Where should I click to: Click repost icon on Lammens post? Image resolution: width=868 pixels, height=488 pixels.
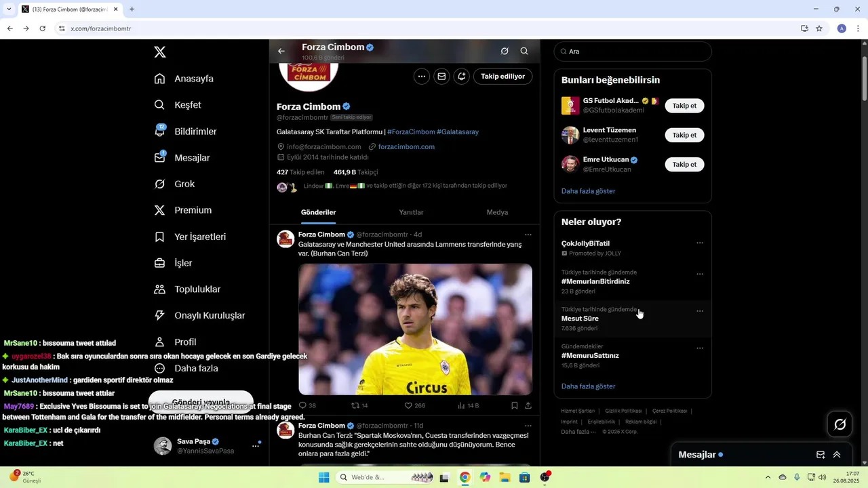(x=355, y=405)
